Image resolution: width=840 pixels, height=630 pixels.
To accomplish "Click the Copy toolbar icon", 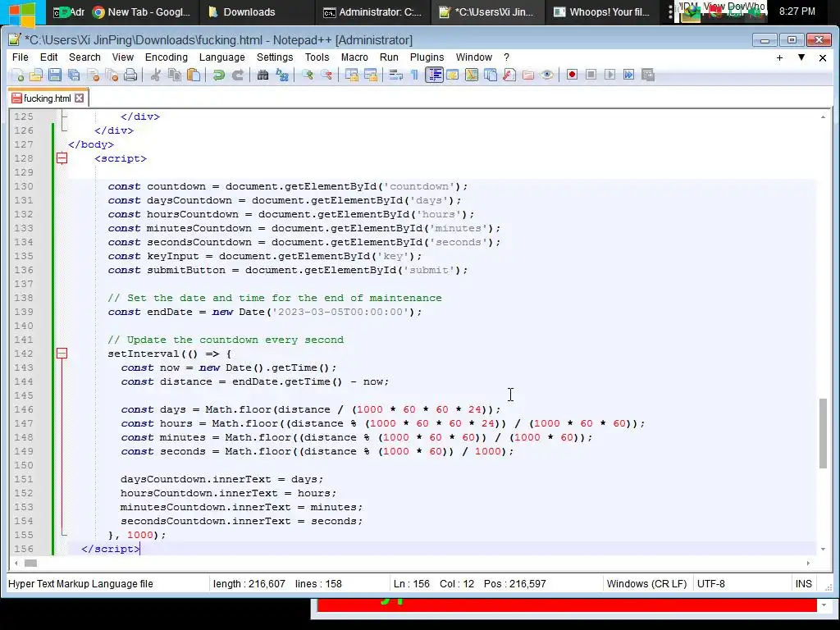I will point(175,75).
